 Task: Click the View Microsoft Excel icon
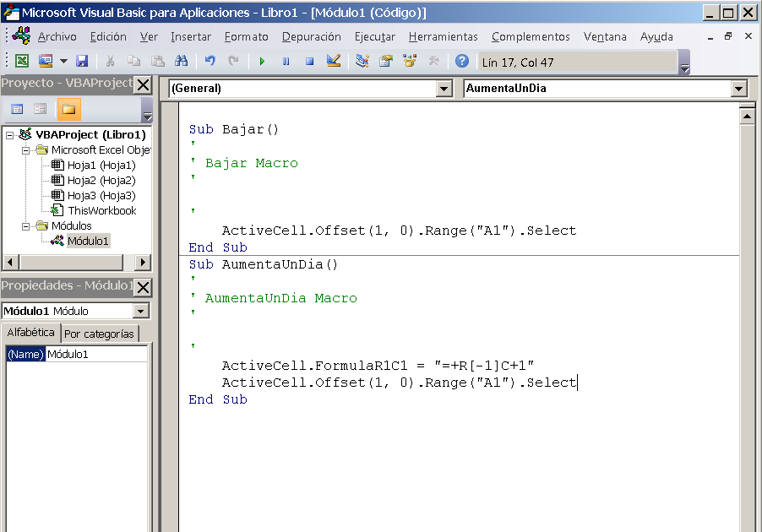(22, 61)
